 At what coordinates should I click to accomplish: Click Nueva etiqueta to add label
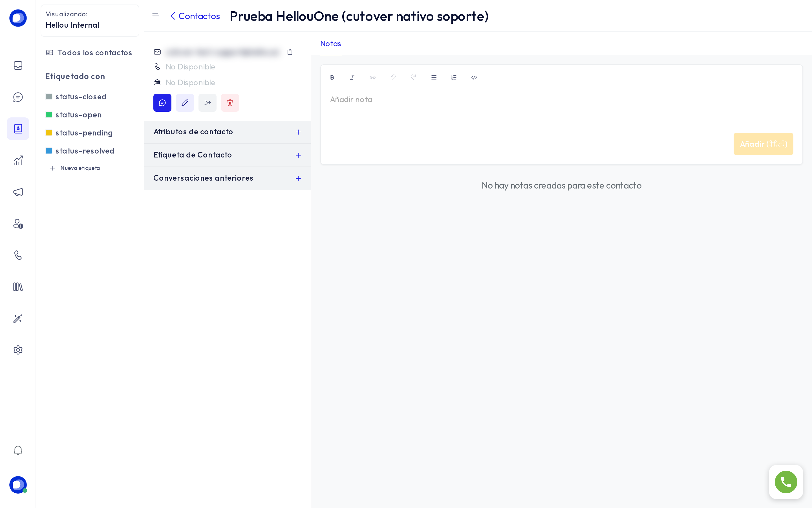tap(75, 168)
